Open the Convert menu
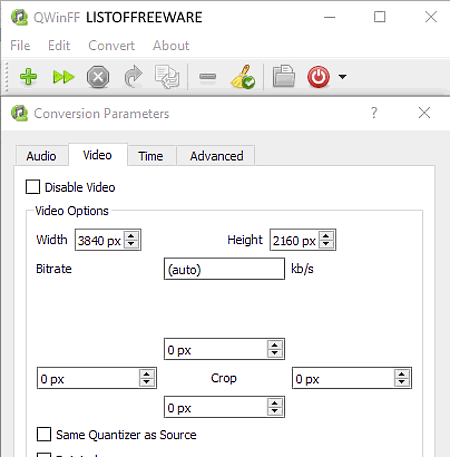This screenshot has width=450, height=457. pyautogui.click(x=111, y=45)
